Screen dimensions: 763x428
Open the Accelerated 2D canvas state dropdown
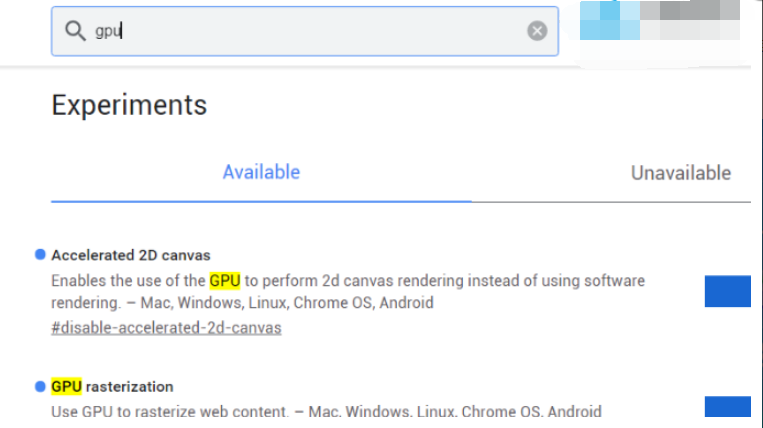tap(728, 290)
